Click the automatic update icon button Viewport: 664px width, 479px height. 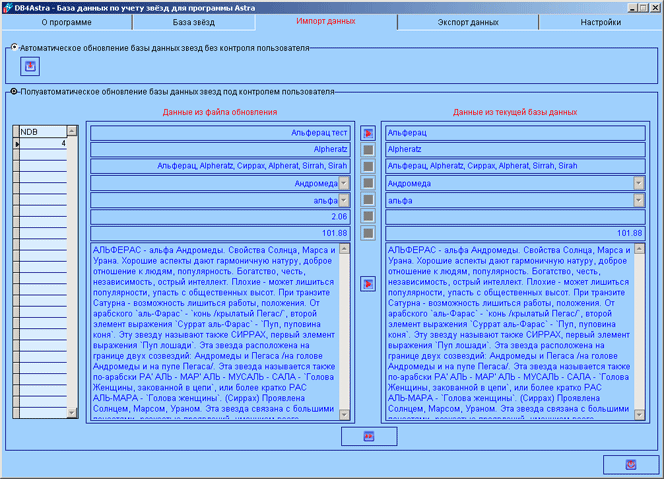point(30,66)
